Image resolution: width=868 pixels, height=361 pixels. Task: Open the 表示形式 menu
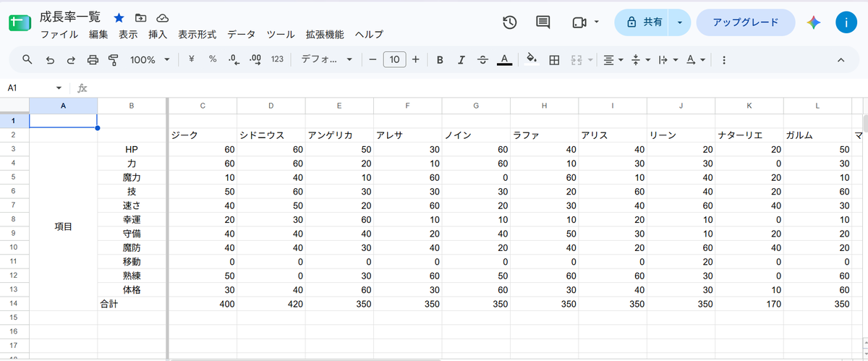pos(197,34)
